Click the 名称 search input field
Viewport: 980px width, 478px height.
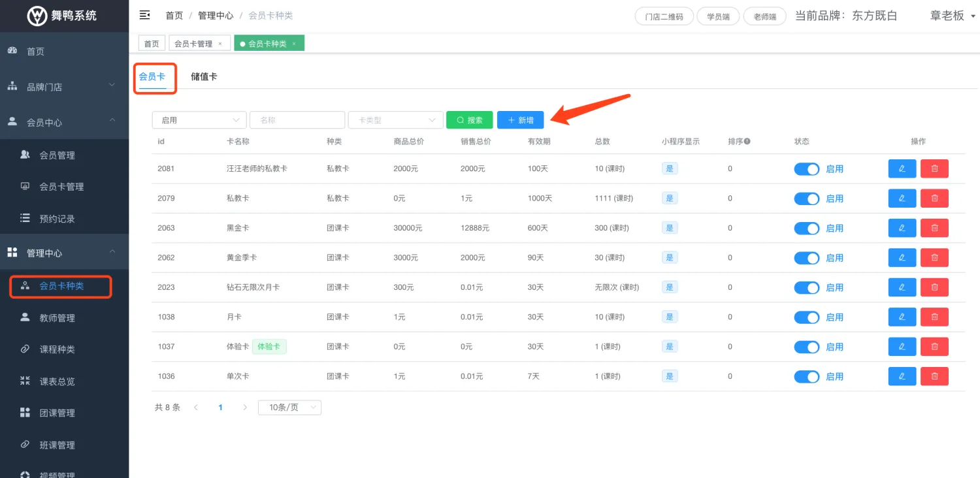pos(297,120)
